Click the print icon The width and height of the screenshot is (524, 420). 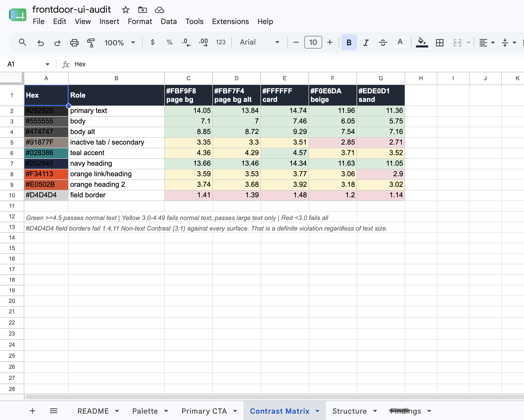(x=74, y=42)
